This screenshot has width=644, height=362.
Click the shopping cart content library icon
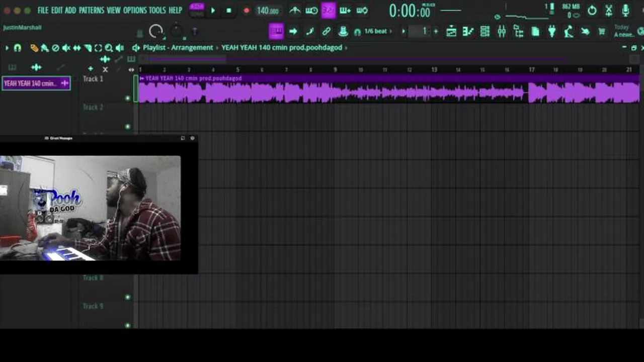[602, 32]
